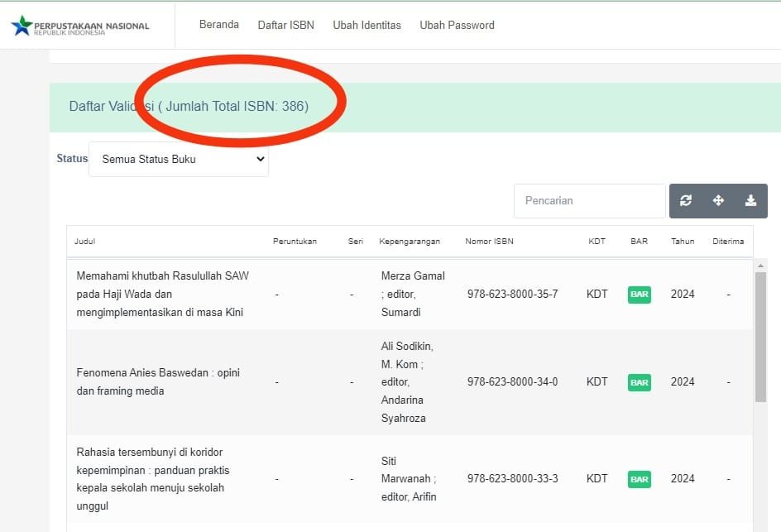Click the four-arrow expand icon button
Image resolution: width=781 pixels, height=532 pixels.
pyautogui.click(x=718, y=200)
